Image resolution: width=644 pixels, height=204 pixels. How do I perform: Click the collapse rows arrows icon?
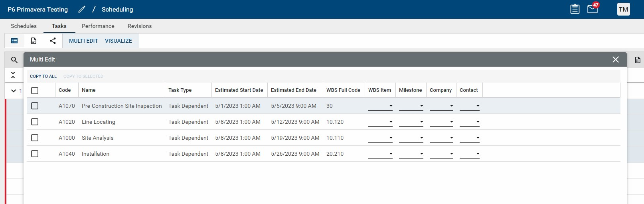click(13, 75)
